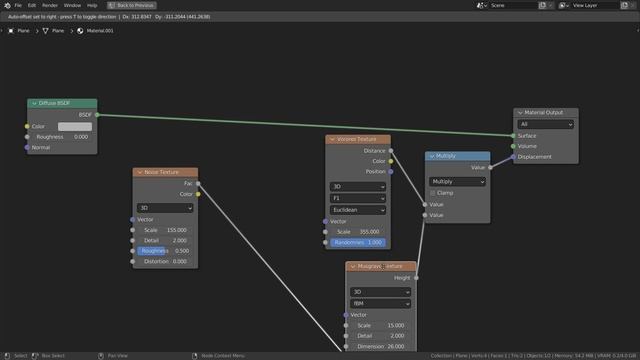Open the Window menu
Image resolution: width=640 pixels, height=360 pixels.
tap(72, 5)
